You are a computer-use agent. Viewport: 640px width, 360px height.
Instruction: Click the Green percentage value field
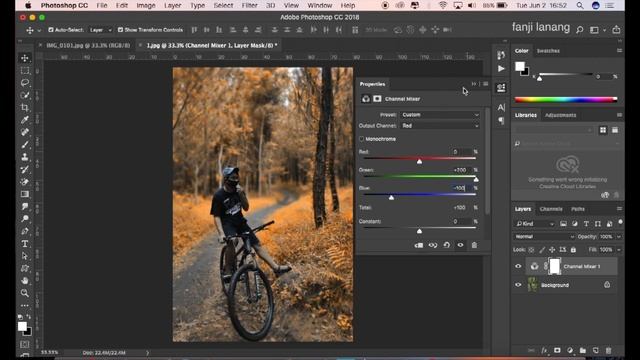(460, 170)
